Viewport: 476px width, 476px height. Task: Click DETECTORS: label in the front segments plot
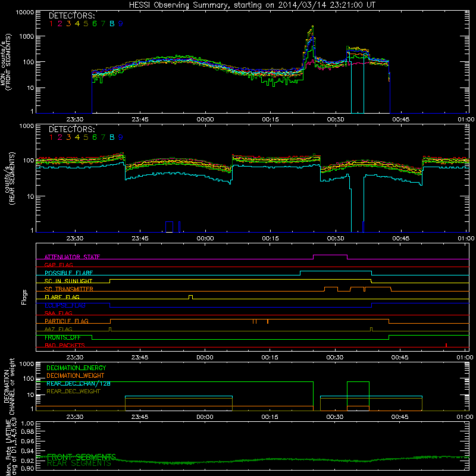71,15
